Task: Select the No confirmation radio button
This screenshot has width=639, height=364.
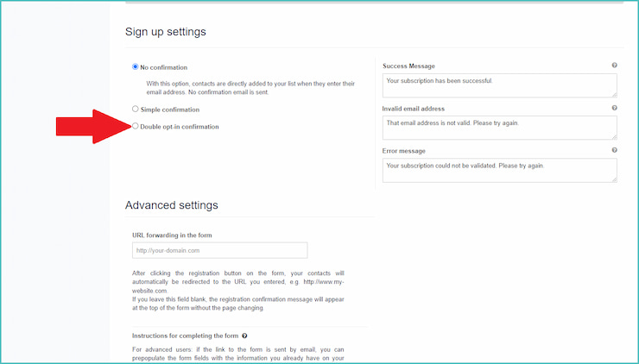Action: (136, 66)
